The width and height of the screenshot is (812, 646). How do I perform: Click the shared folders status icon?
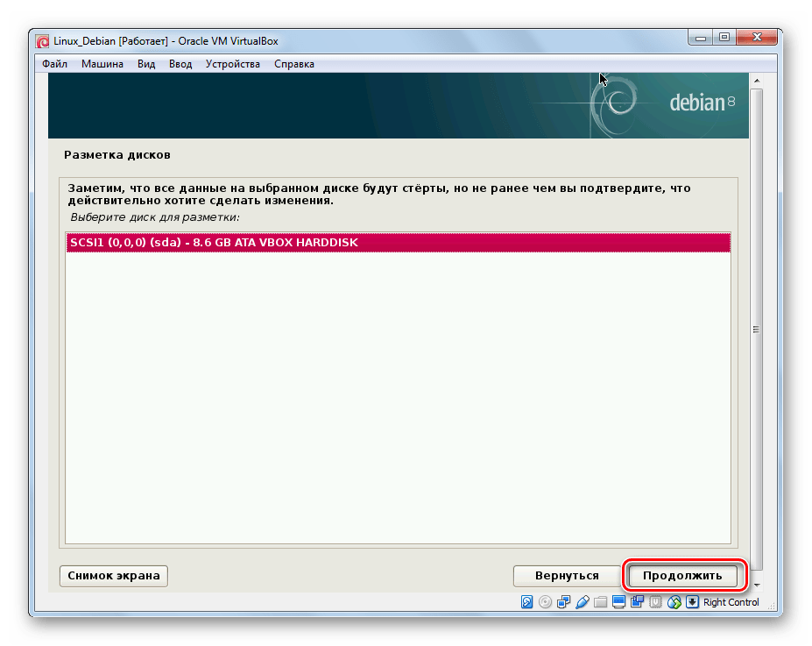pyautogui.click(x=600, y=602)
